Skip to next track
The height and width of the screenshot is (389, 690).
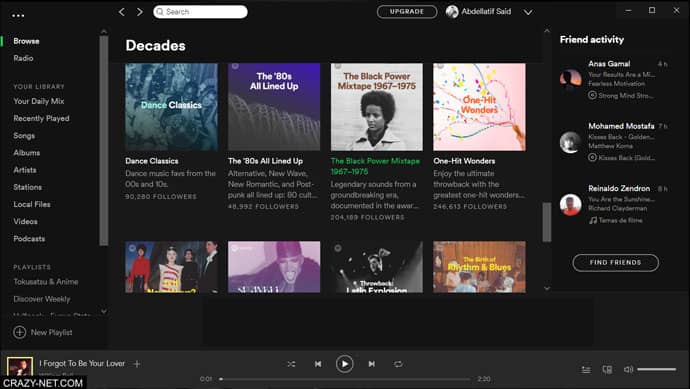click(372, 364)
